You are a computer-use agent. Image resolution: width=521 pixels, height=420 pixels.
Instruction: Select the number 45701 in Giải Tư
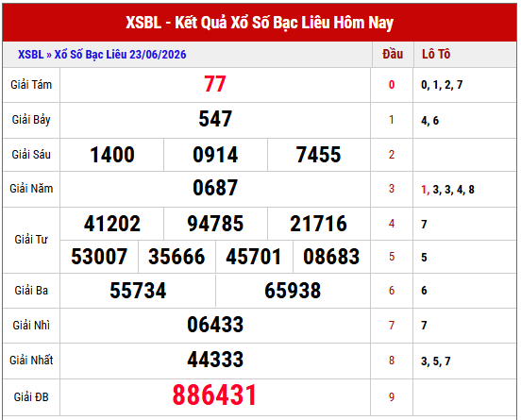click(254, 257)
